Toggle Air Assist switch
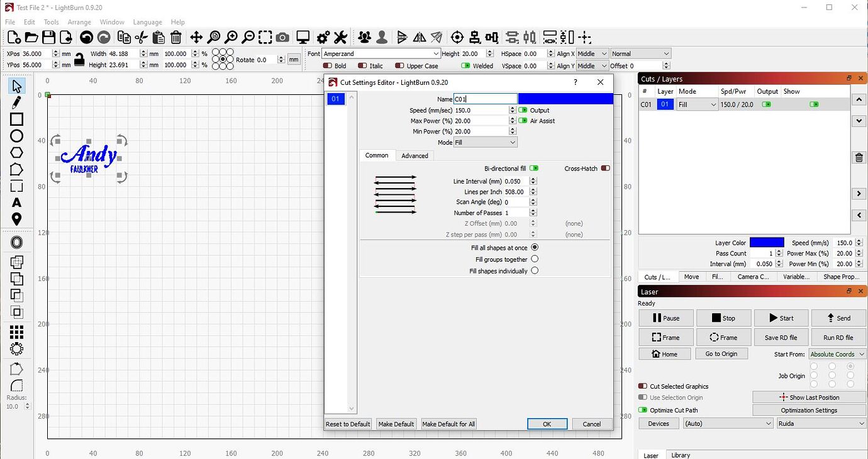This screenshot has width=868, height=459. 523,121
